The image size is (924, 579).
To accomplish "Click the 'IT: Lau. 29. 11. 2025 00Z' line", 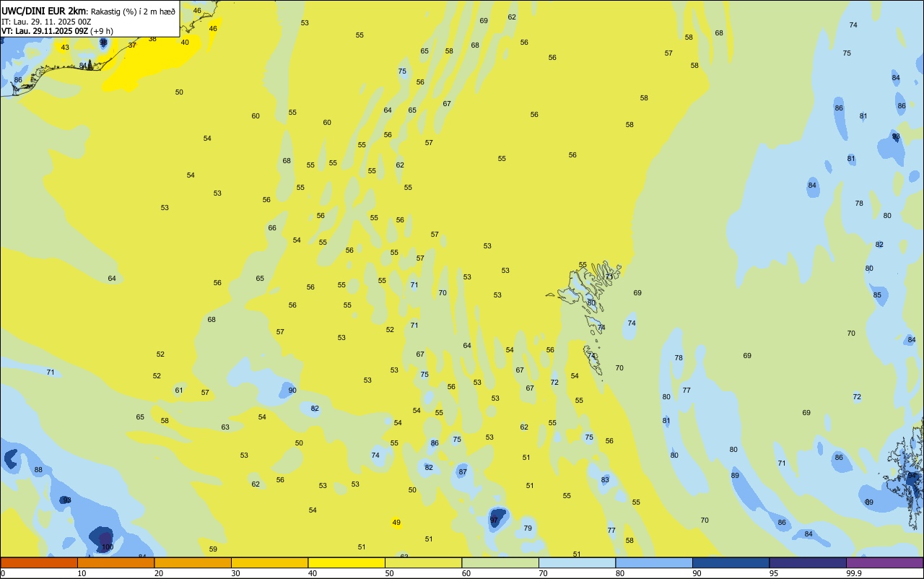I will (x=46, y=22).
